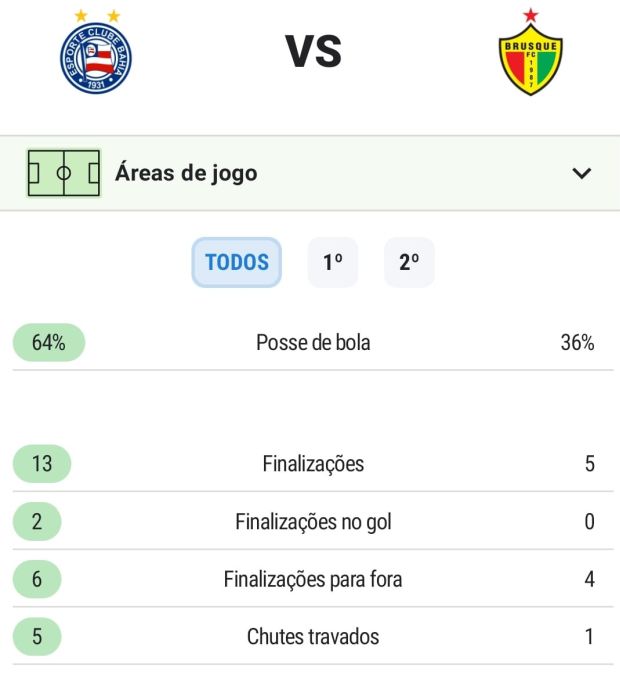Click the green 6 shots-off-target badge
The height and width of the screenshot is (679, 620).
(37, 579)
